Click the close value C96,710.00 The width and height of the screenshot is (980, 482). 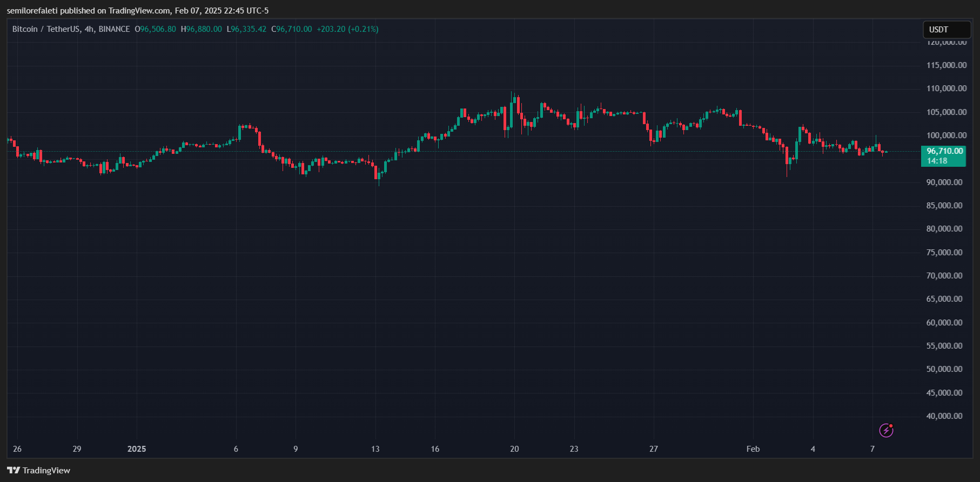[292, 29]
